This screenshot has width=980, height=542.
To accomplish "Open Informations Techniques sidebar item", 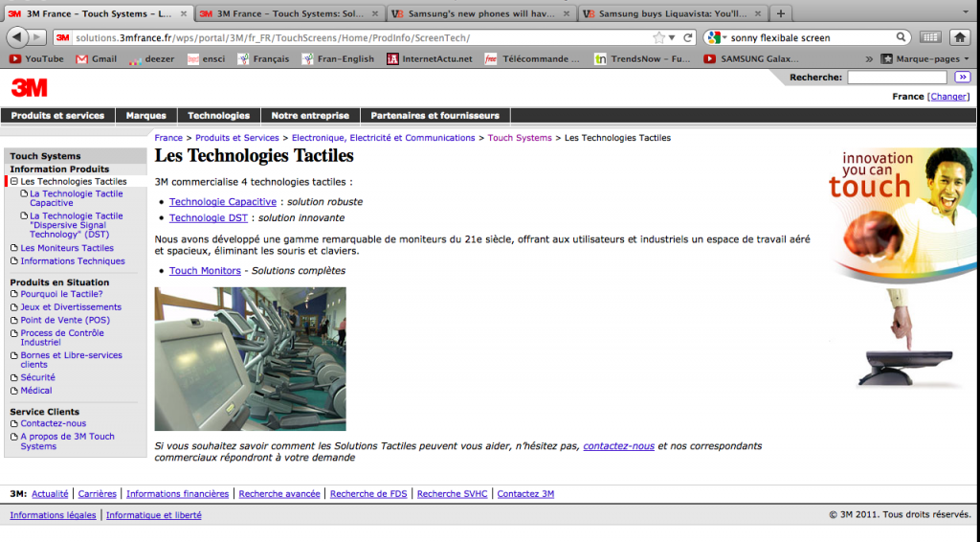I will click(73, 261).
